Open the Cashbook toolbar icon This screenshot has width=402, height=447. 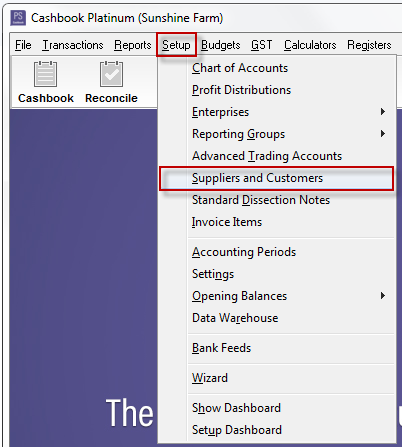[x=45, y=74]
